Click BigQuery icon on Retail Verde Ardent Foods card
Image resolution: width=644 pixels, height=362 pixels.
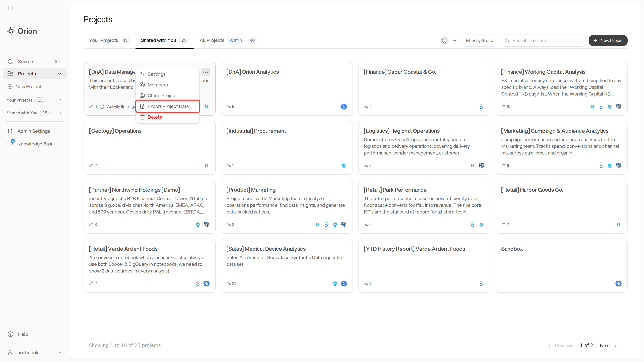[206, 284]
